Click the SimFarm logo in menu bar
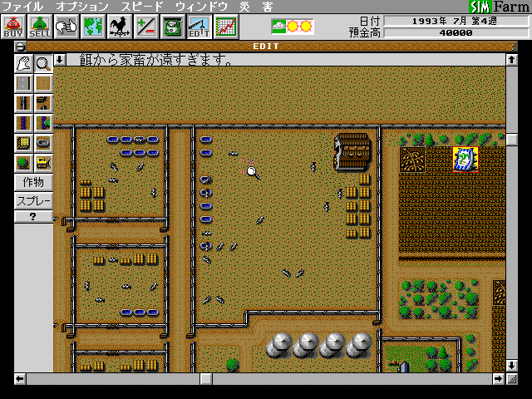This screenshot has width=532, height=399. coord(500,7)
